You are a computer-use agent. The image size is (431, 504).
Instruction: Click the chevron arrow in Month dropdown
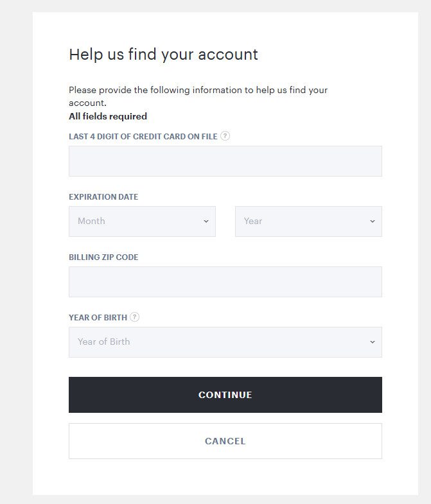(206, 222)
